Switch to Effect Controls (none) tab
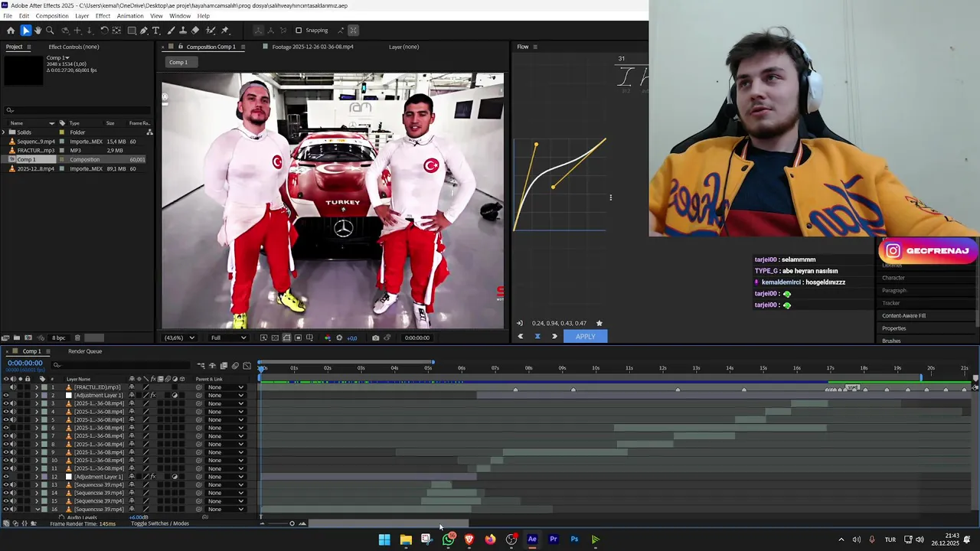 click(x=73, y=47)
